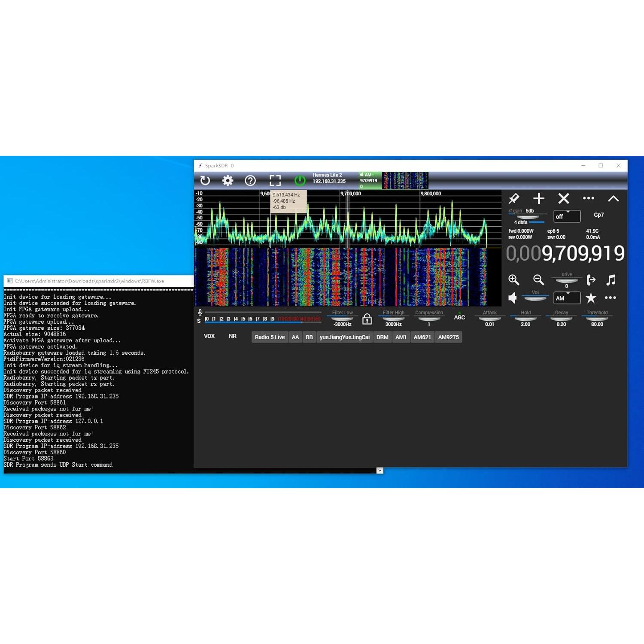Click the power button next to Hermes Lite 2
Screen dimensions: 644x644
coord(300,181)
